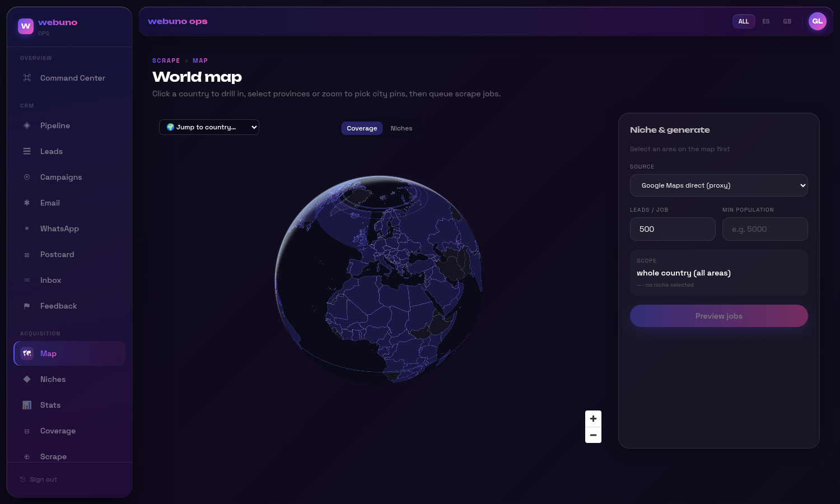Open the Jump to country dropdown
840x504 pixels.
tap(209, 127)
